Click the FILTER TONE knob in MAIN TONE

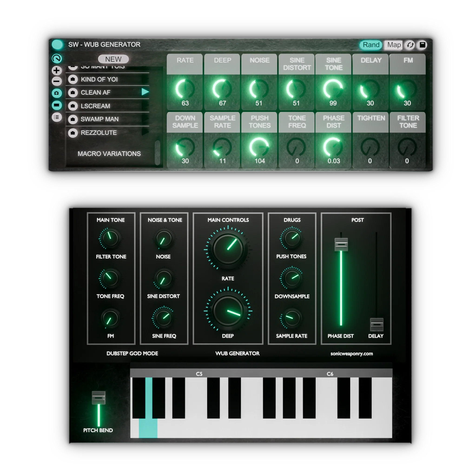pos(110,238)
